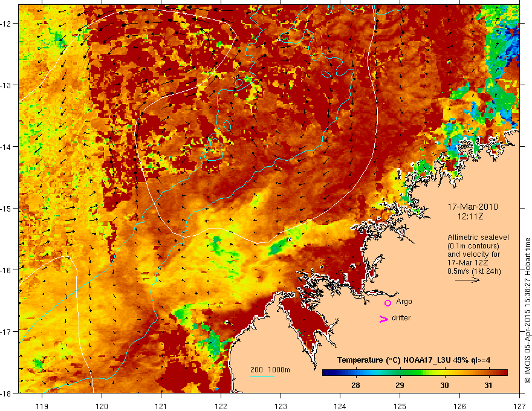The height and width of the screenshot is (411, 532).
Task: Click the 'drifter' legend label
Action: tap(401, 318)
